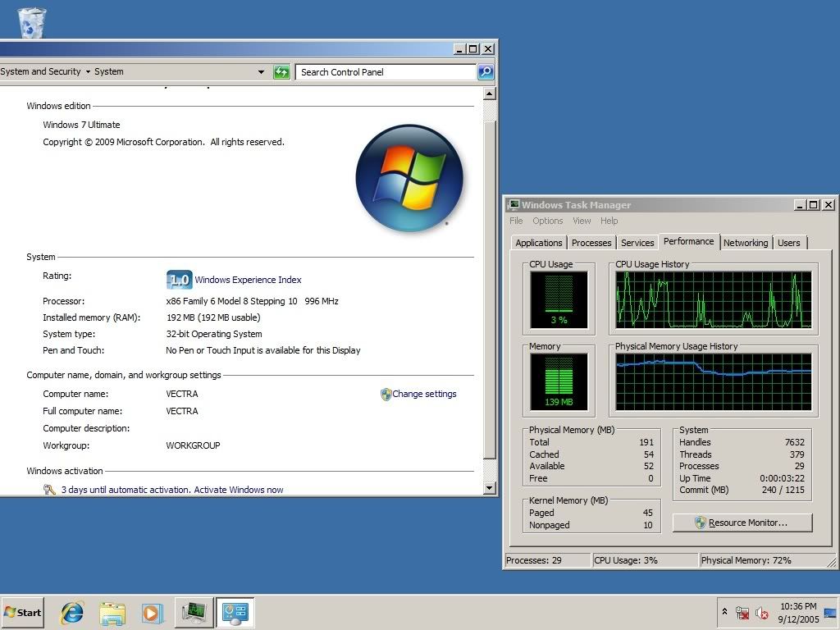The image size is (840, 630).
Task: Open the View menu in Task Manager
Action: [582, 221]
